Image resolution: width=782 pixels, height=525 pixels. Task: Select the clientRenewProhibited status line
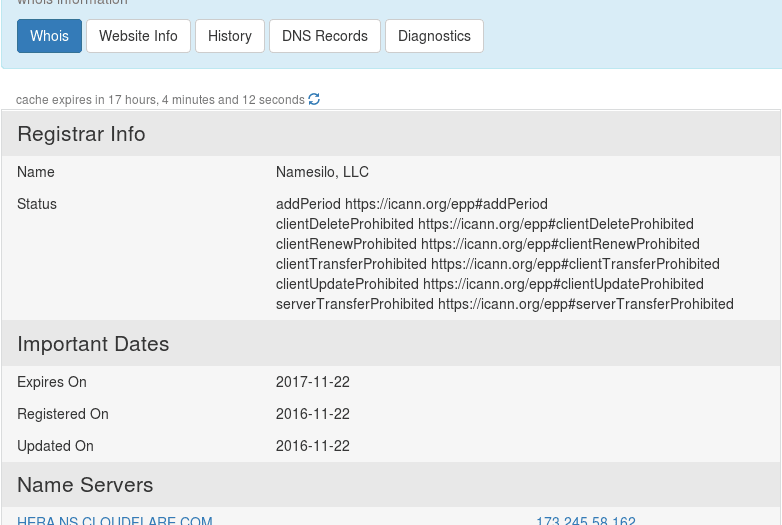(x=488, y=244)
